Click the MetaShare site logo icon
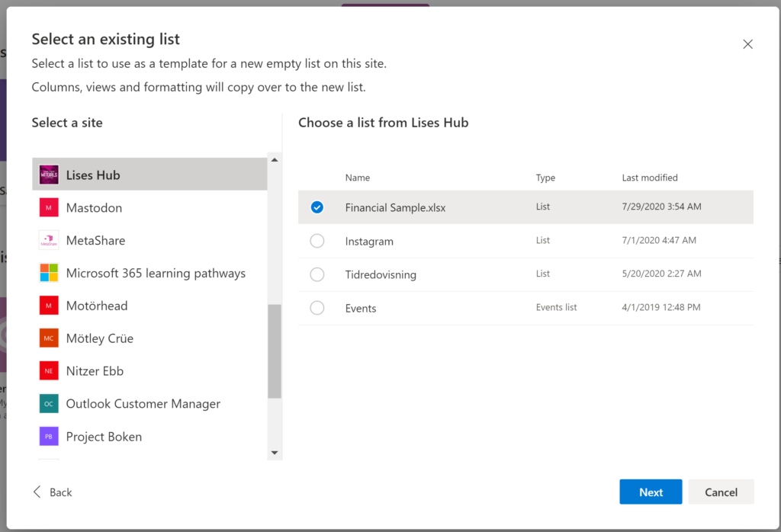This screenshot has width=781, height=532. tap(49, 240)
